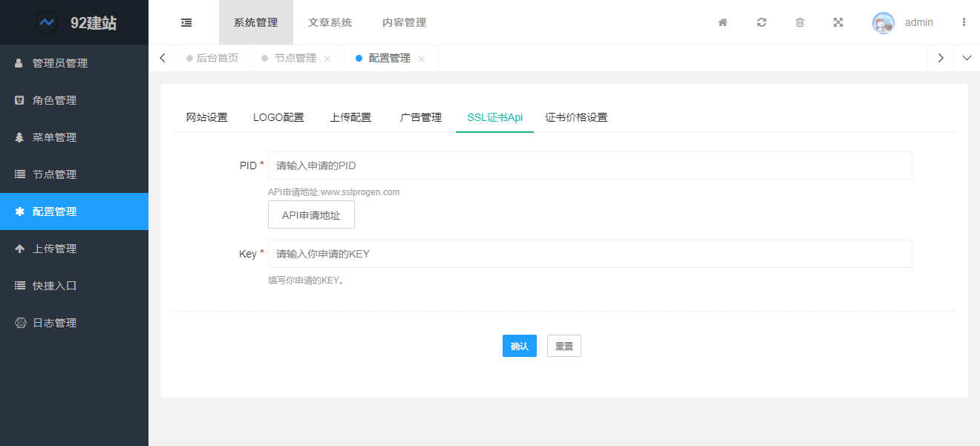Expand the tab options dropdown arrow

(x=967, y=58)
